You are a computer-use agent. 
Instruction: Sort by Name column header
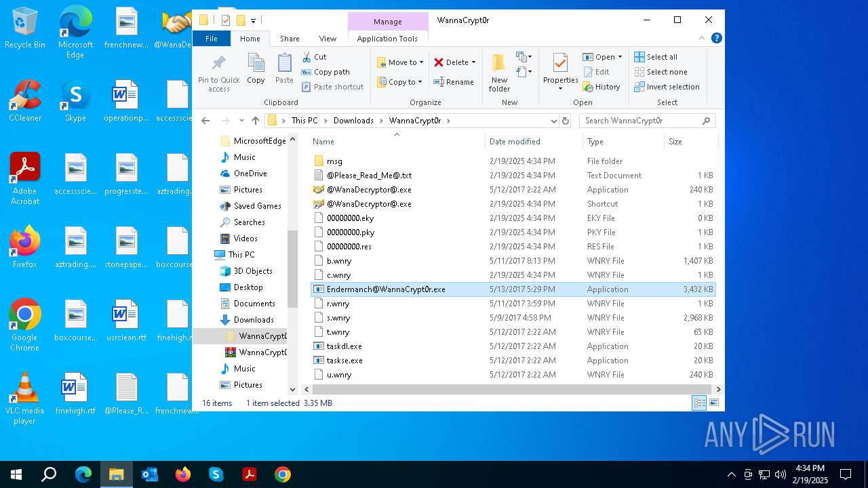397,141
